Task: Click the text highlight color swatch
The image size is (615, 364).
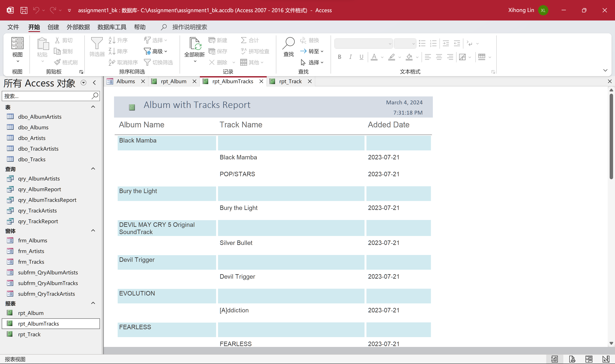Action: tap(391, 57)
